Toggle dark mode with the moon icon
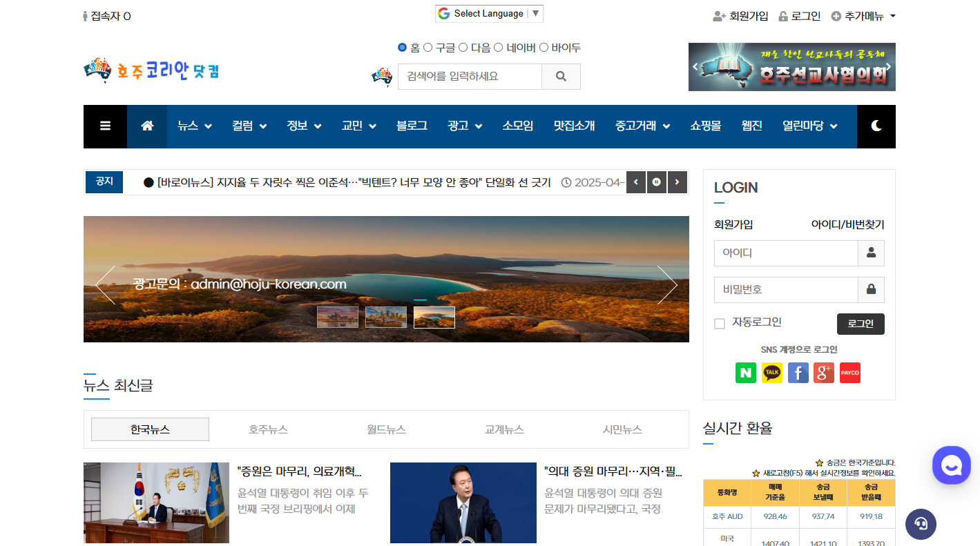 [876, 127]
